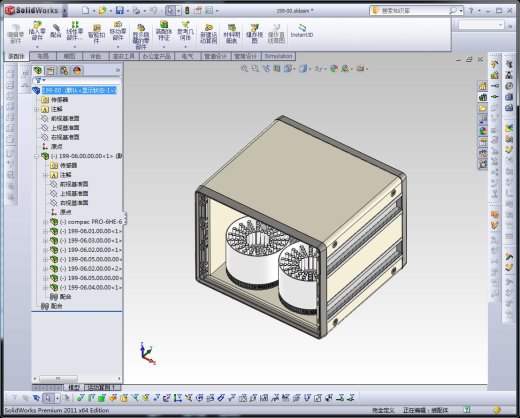
Task: Click the feature tree horizontal scrollbar
Action: (x=77, y=378)
